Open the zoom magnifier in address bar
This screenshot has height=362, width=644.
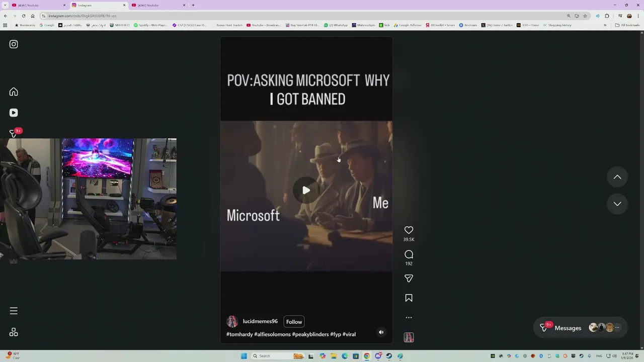pos(569,16)
